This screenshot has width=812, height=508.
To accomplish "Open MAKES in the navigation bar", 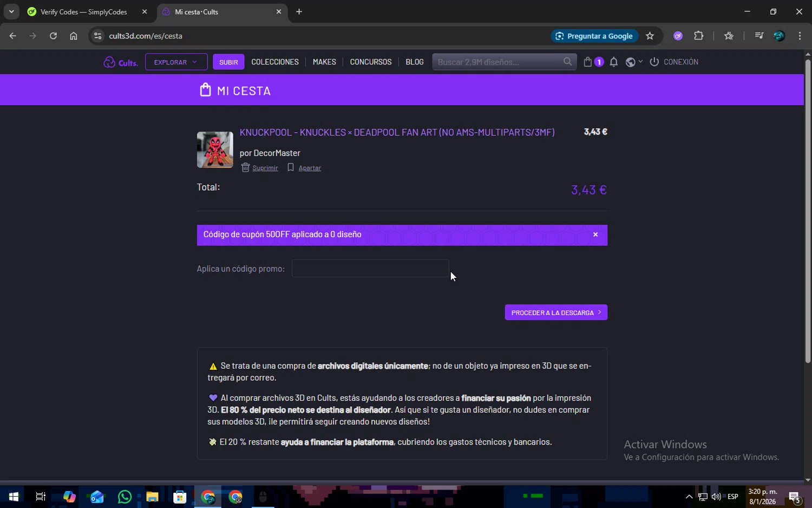I will [x=324, y=62].
